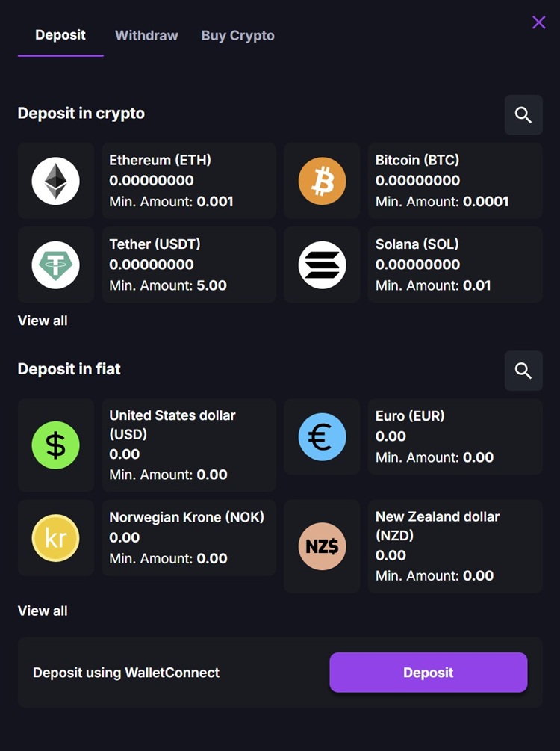Select the United States dollar icon
This screenshot has width=560, height=751.
point(55,445)
